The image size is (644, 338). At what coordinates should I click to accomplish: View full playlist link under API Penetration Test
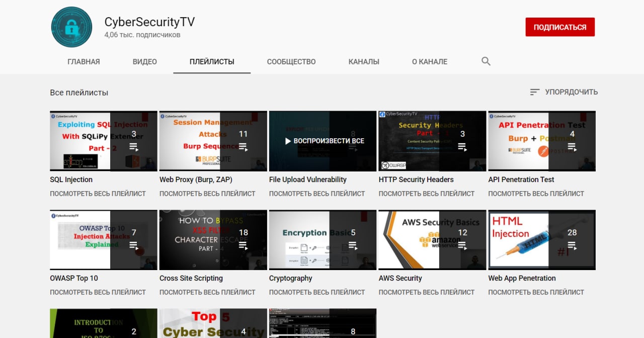point(536,194)
